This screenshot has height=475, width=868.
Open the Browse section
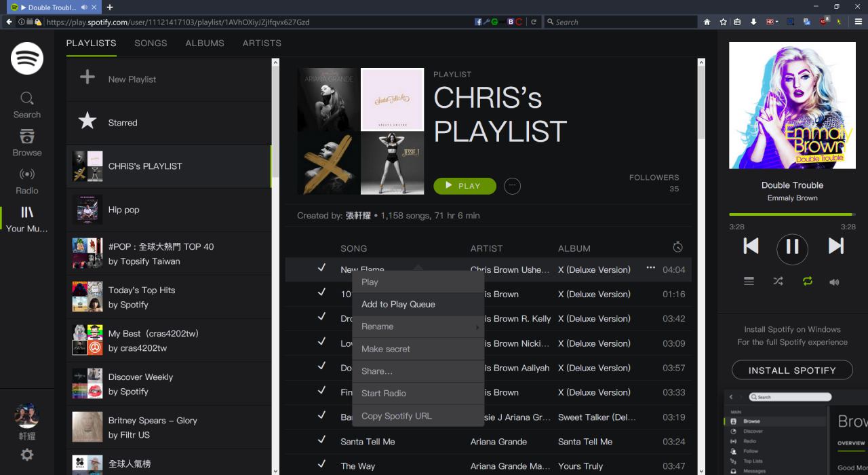(27, 143)
